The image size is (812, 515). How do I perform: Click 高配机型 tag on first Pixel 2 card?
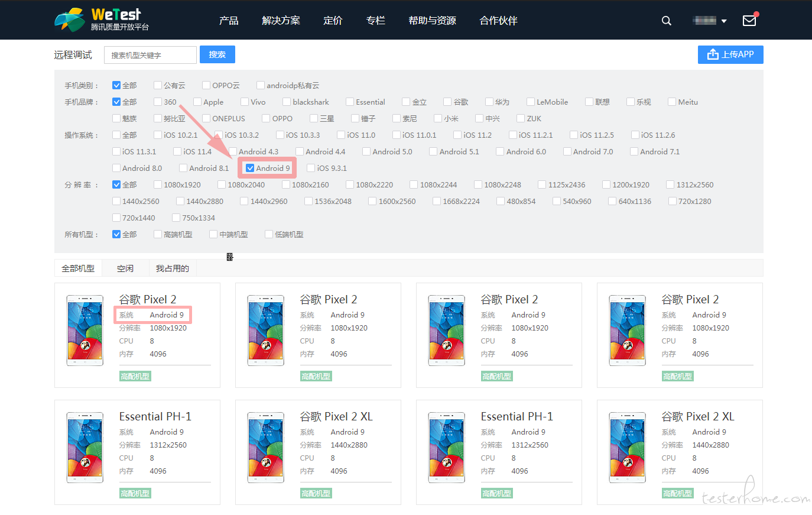coord(135,376)
